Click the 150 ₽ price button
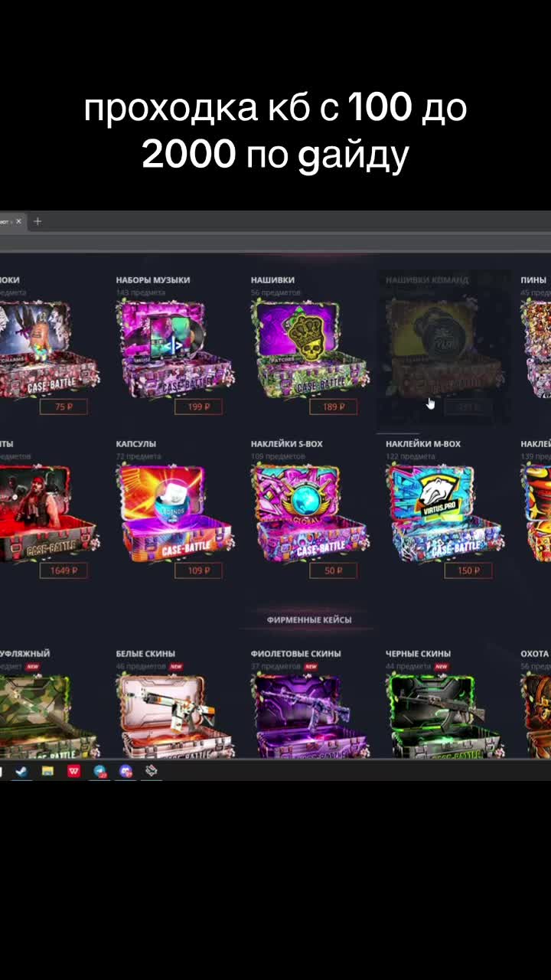The image size is (551, 980). click(468, 570)
